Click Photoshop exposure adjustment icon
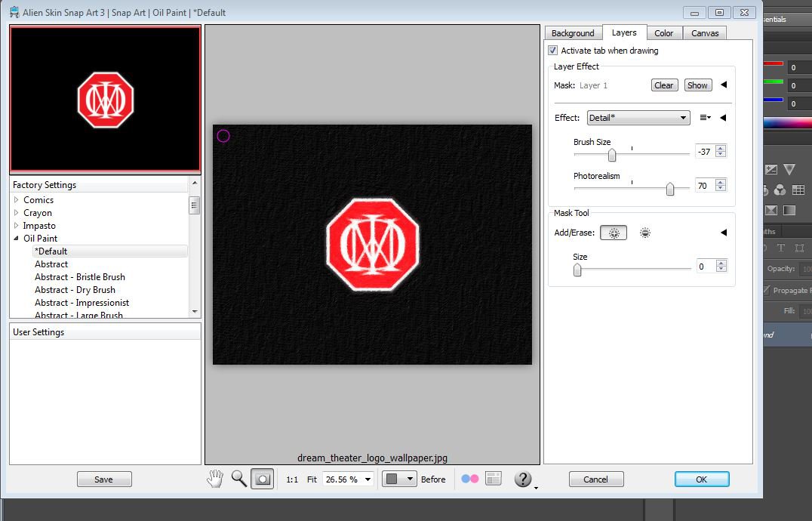The height and width of the screenshot is (521, 812). pos(771,169)
